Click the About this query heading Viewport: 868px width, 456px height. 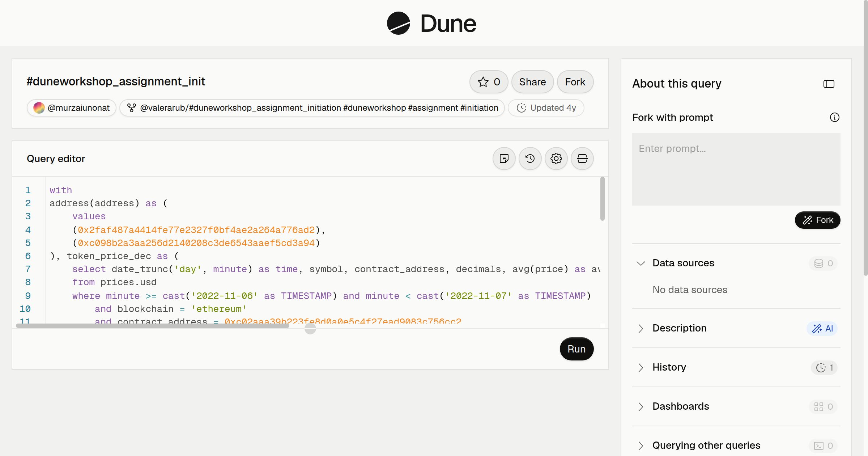[677, 84]
